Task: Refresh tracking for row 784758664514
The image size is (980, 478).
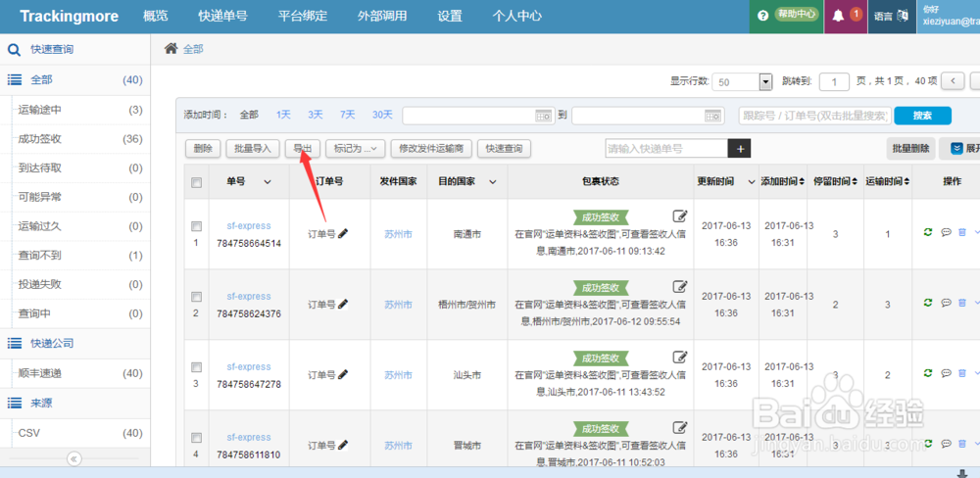Action: click(x=928, y=232)
